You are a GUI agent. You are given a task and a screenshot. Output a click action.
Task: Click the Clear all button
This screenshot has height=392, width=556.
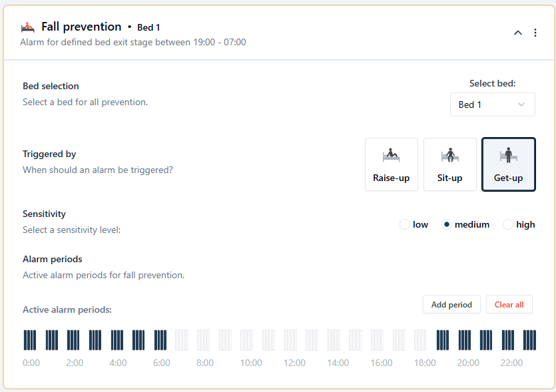click(509, 304)
